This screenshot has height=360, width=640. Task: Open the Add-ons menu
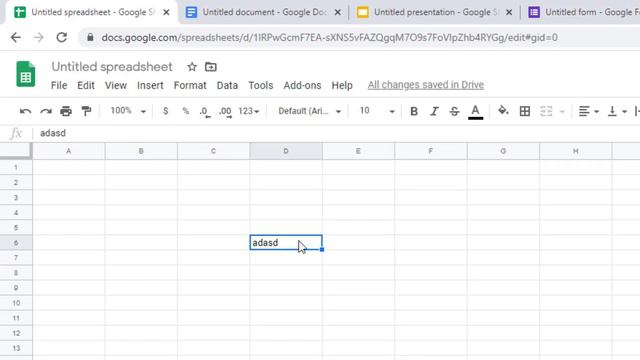[302, 85]
